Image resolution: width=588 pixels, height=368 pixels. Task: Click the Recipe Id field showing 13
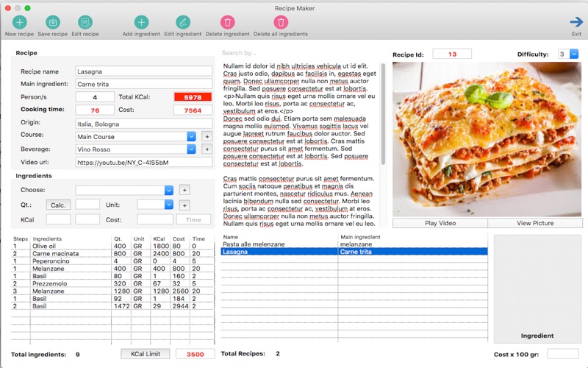(452, 54)
